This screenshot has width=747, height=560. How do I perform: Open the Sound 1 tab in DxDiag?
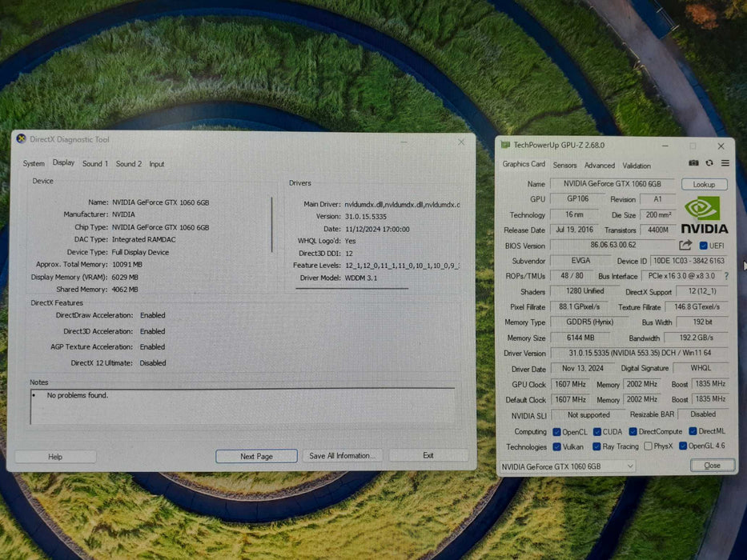pyautogui.click(x=94, y=164)
